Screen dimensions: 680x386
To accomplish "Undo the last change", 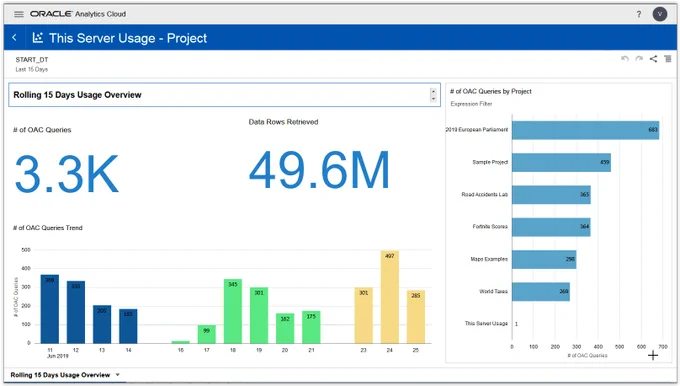I will [x=624, y=59].
